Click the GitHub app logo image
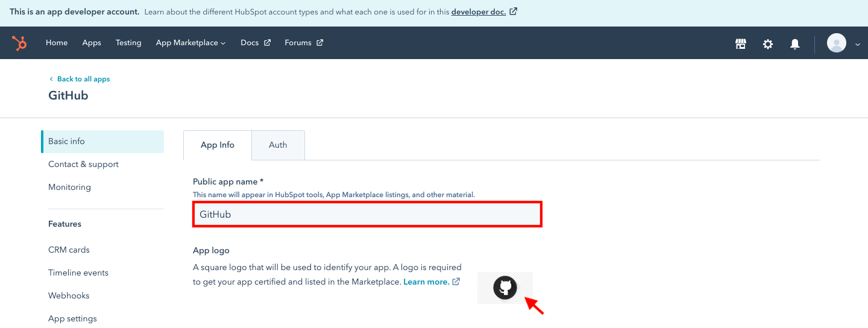Viewport: 868px width, 328px height. point(505,288)
